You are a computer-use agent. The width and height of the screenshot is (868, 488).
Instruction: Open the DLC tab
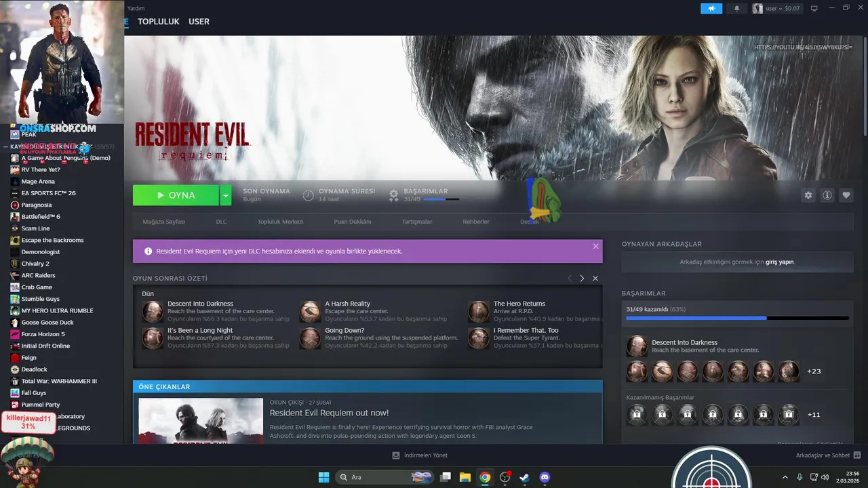click(222, 222)
